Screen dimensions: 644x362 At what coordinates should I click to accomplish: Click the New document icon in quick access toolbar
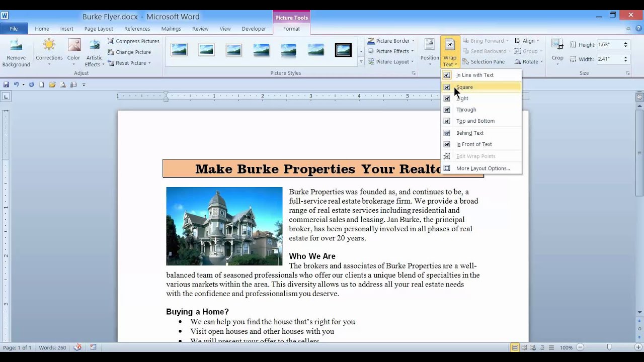tap(42, 84)
